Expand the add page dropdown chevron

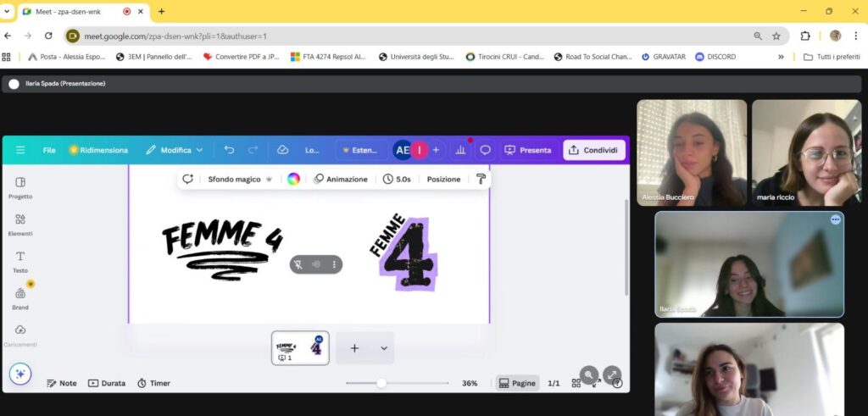(x=384, y=348)
